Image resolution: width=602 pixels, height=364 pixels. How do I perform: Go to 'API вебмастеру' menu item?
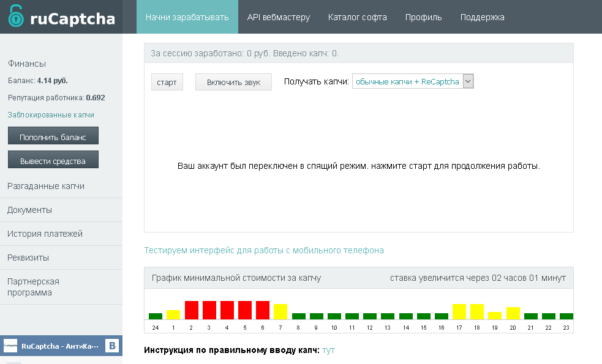click(x=279, y=17)
